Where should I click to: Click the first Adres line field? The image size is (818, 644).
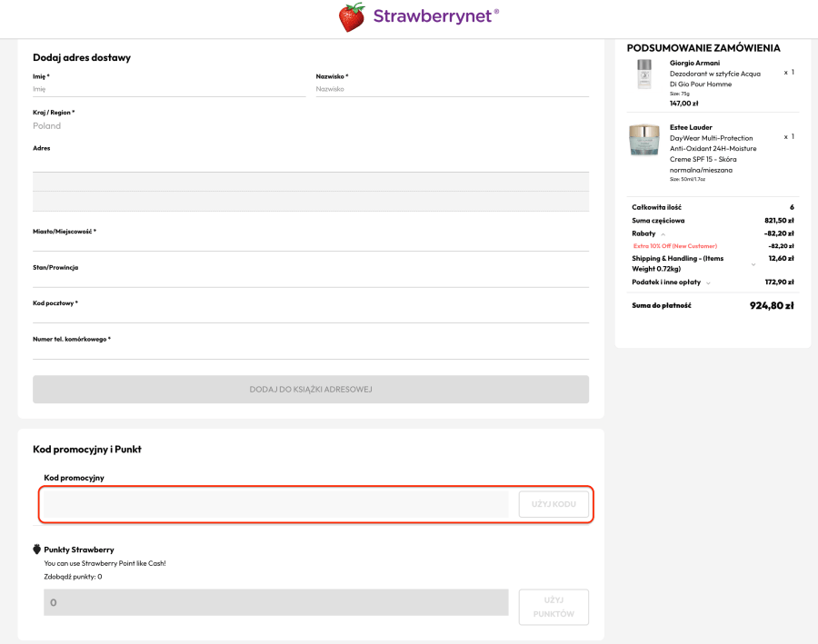point(311,163)
